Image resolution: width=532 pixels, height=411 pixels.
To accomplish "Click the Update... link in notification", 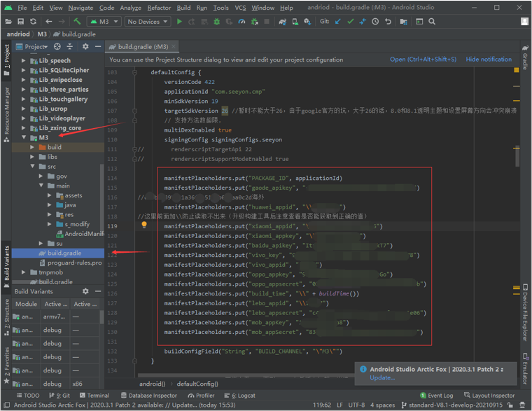I will tap(382, 377).
